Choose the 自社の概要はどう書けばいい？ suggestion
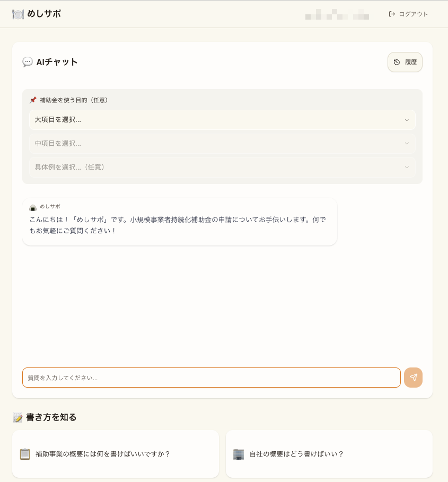The image size is (448, 482). (x=297, y=454)
